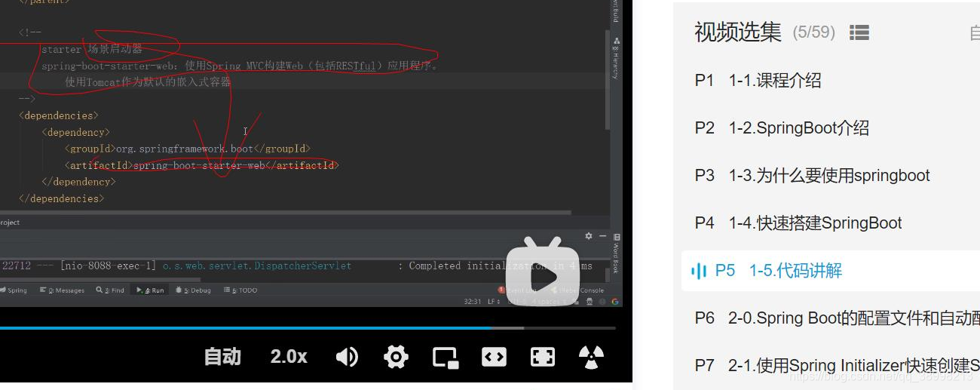Open the volume speaker control

pyautogui.click(x=347, y=357)
